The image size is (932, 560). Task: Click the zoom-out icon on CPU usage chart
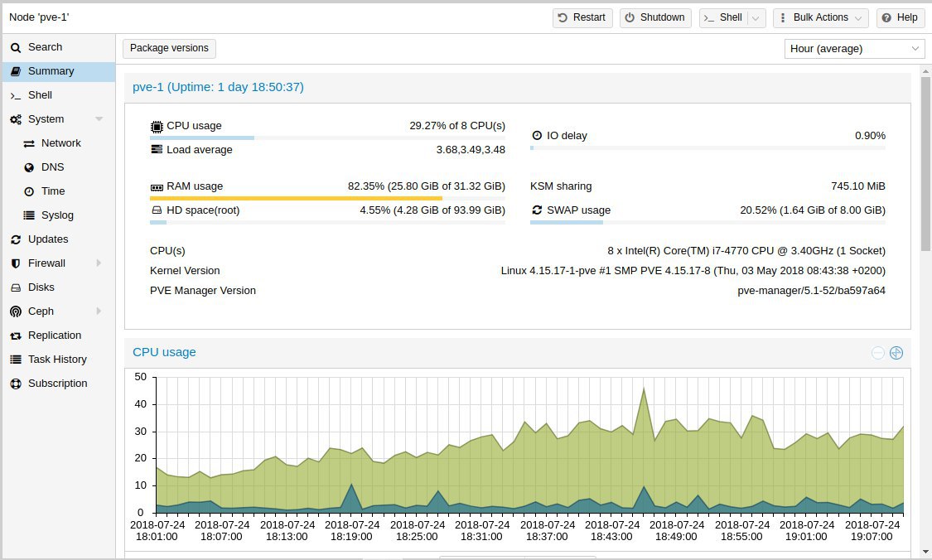coord(878,353)
